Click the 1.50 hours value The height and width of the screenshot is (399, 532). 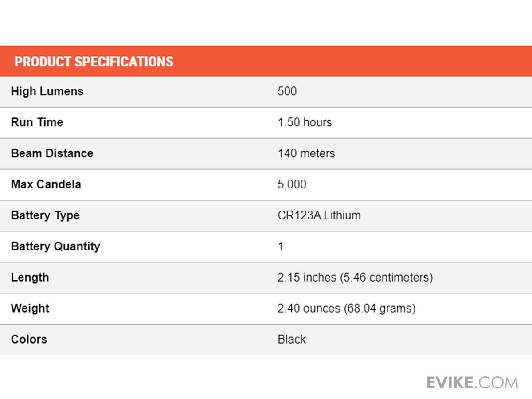point(305,122)
